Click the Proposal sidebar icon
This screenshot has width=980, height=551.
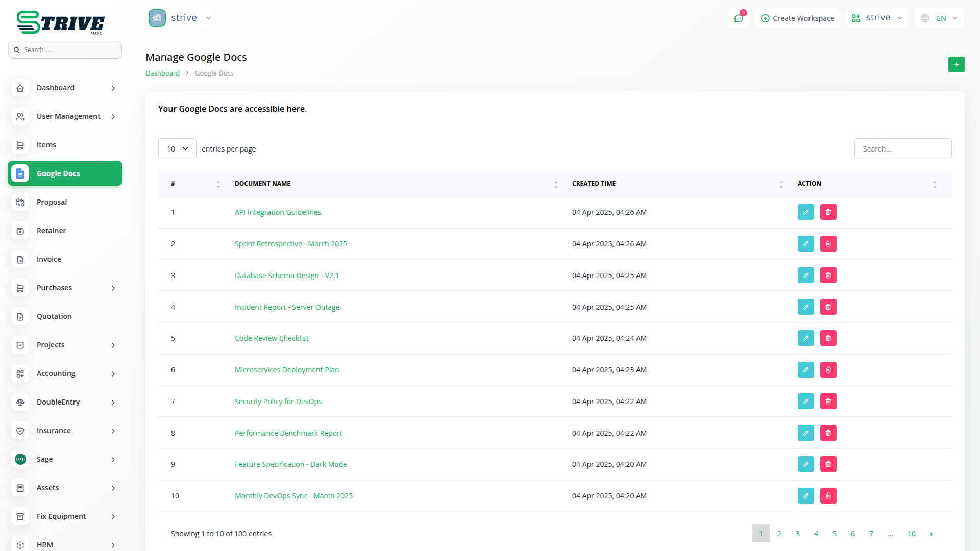coord(20,202)
